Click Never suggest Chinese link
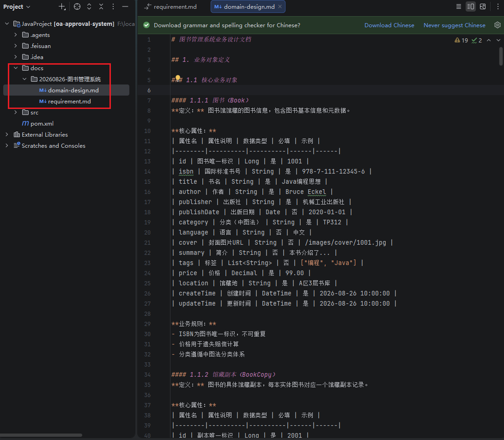Image resolution: width=504 pixels, height=440 pixels. pyautogui.click(x=454, y=25)
